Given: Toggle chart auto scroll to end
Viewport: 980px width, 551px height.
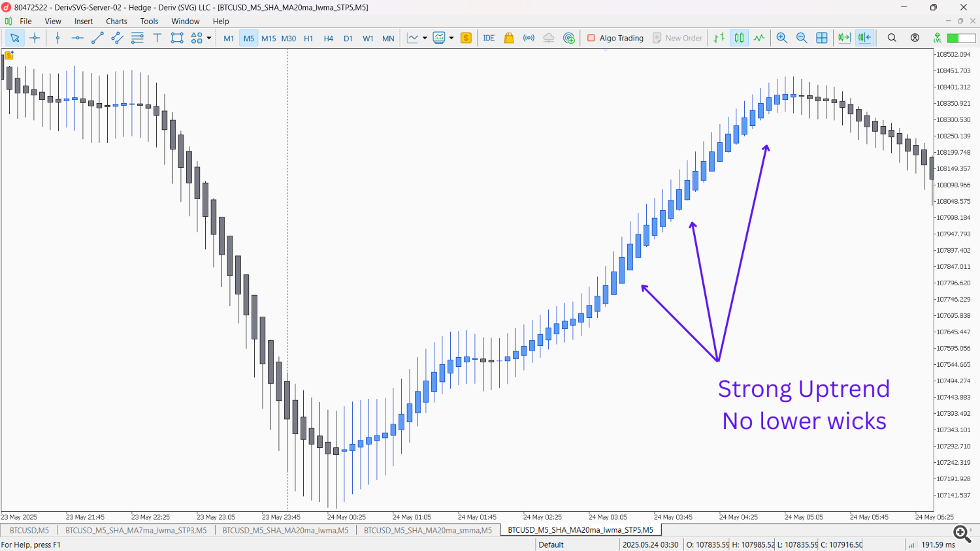Looking at the screenshot, I should [x=844, y=38].
